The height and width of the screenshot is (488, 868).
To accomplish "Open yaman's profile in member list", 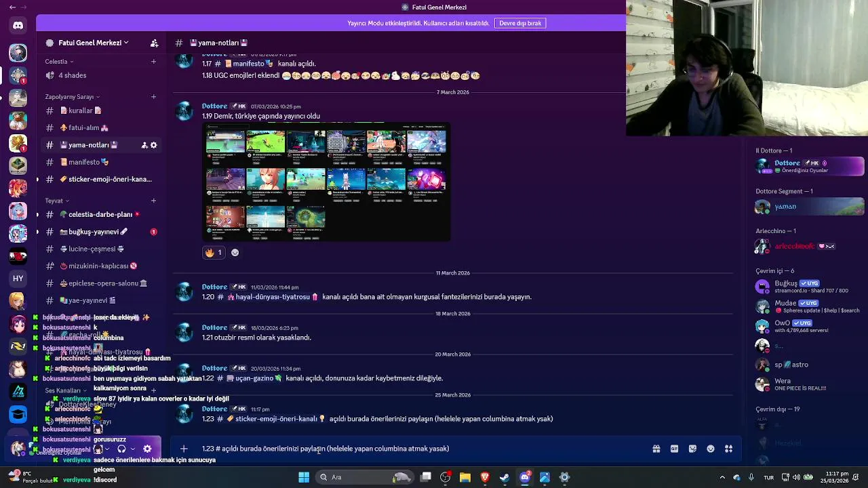I will (810, 207).
